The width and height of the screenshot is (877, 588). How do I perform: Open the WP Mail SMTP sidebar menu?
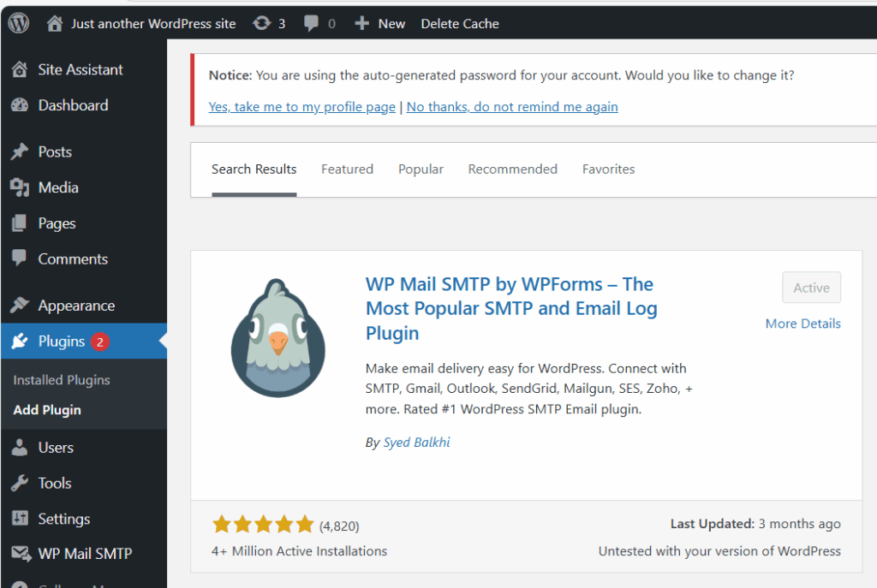[x=84, y=554]
